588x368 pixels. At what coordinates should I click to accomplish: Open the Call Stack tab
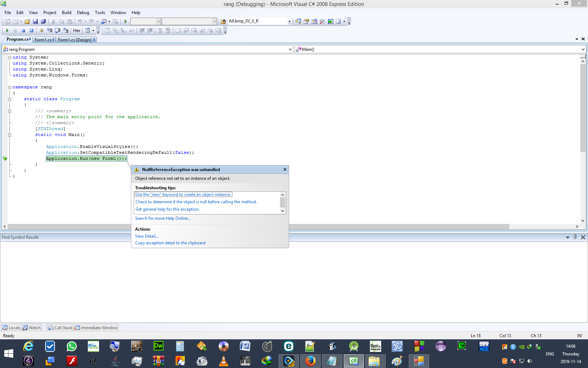tap(60, 328)
